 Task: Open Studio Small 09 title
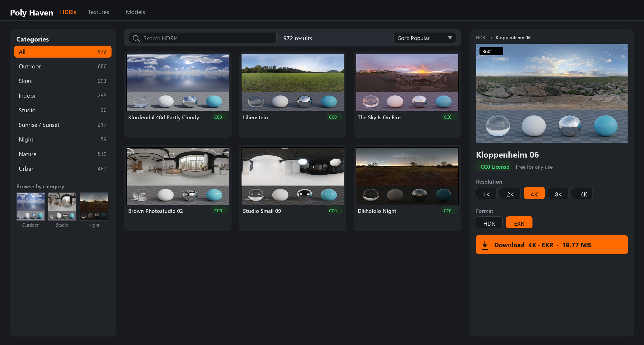(x=262, y=211)
